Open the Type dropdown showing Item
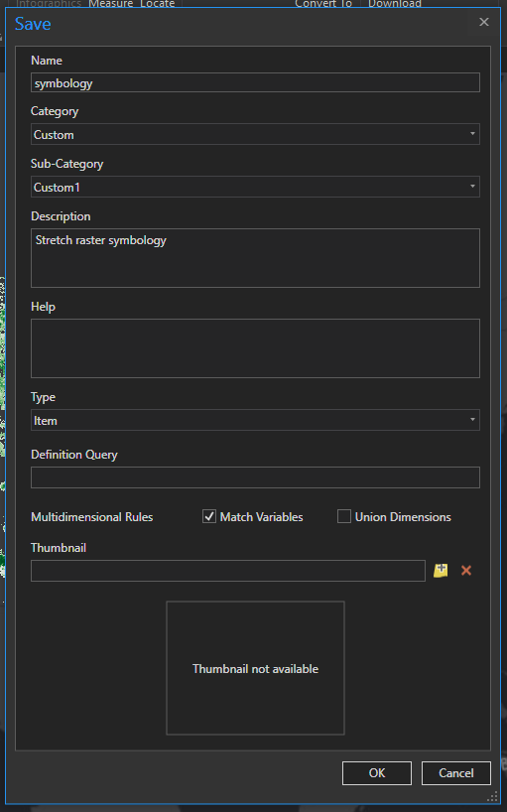 [x=255, y=421]
